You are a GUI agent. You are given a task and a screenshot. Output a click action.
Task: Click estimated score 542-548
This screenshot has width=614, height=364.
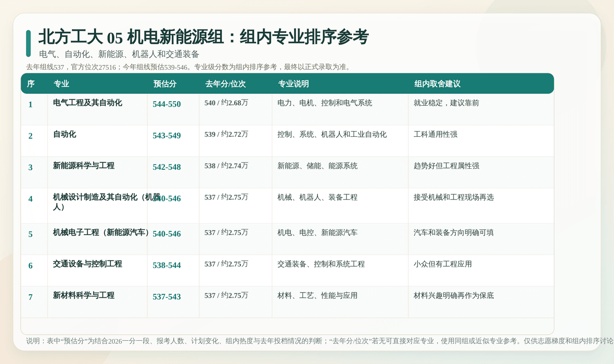167,167
